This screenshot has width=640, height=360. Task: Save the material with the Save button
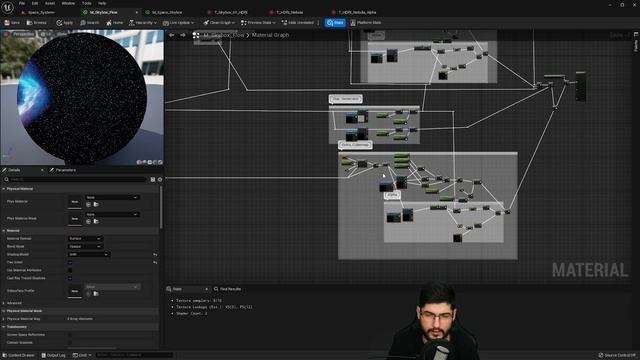[x=12, y=23]
